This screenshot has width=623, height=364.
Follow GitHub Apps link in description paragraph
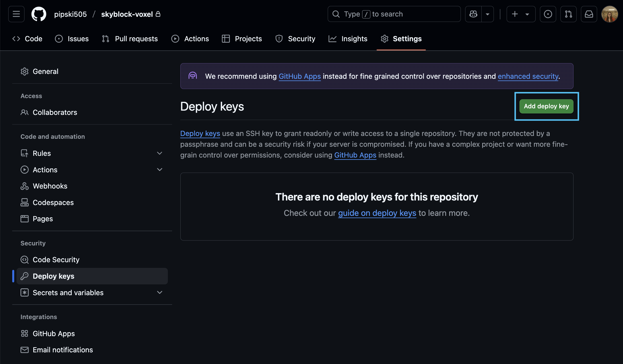click(x=355, y=155)
